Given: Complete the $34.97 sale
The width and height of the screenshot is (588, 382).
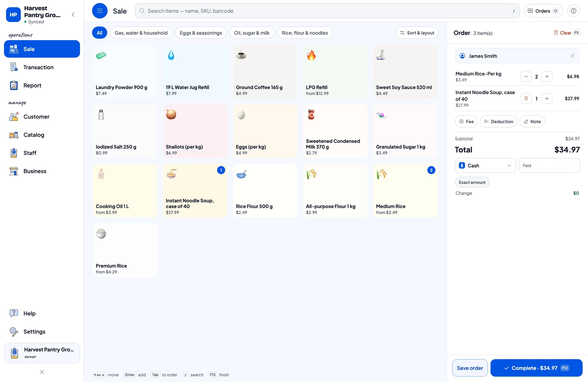Looking at the screenshot, I should [536, 368].
